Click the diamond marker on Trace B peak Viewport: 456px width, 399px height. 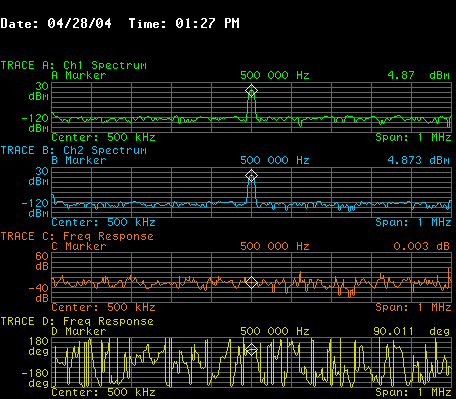(x=251, y=175)
